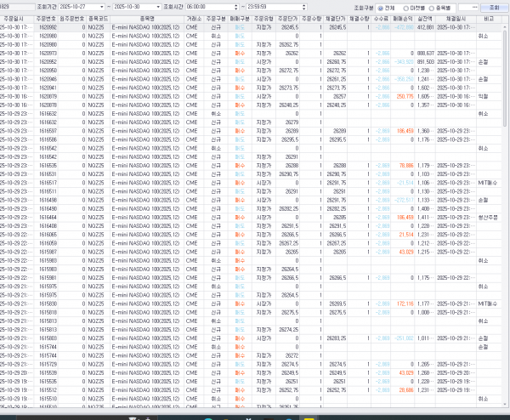Click the 조회 search button
Image resolution: width=510 pixels, height=420 pixels.
pyautogui.click(x=494, y=7)
